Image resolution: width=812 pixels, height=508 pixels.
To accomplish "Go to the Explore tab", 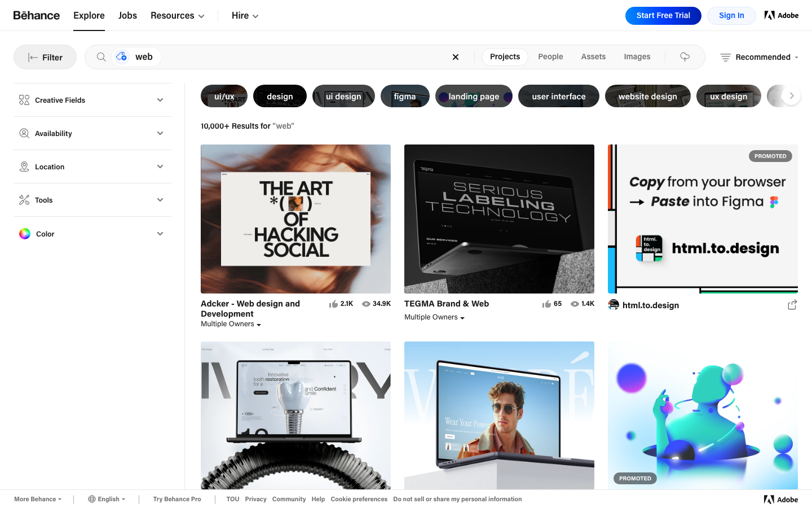I will click(x=89, y=15).
